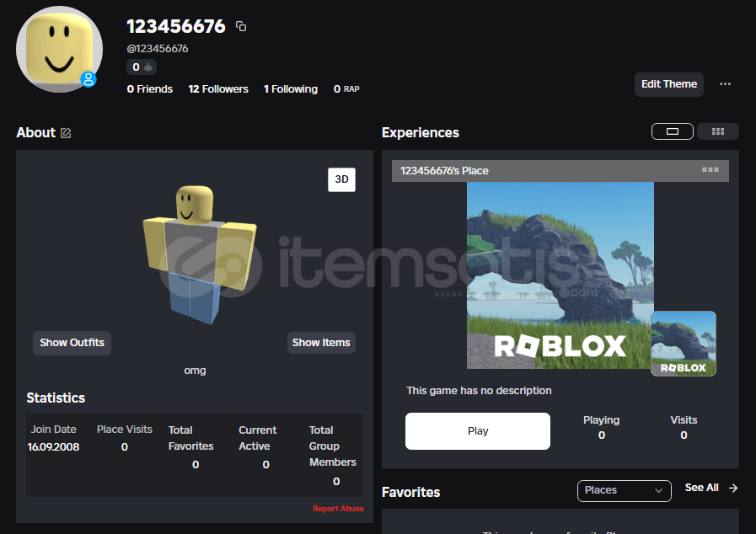Click the Total Favorites label
This screenshot has height=534, width=756.
[x=191, y=438]
